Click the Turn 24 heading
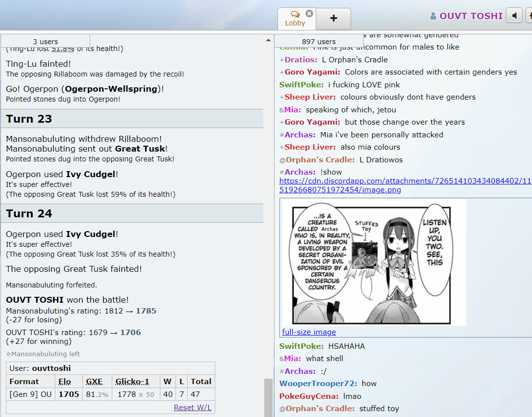 [x=29, y=213]
